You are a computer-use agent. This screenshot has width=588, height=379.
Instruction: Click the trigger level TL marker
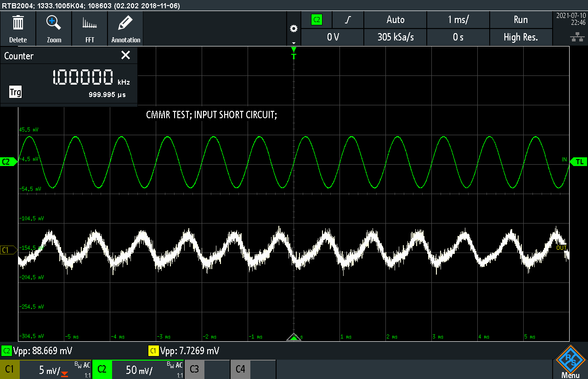pyautogui.click(x=579, y=161)
